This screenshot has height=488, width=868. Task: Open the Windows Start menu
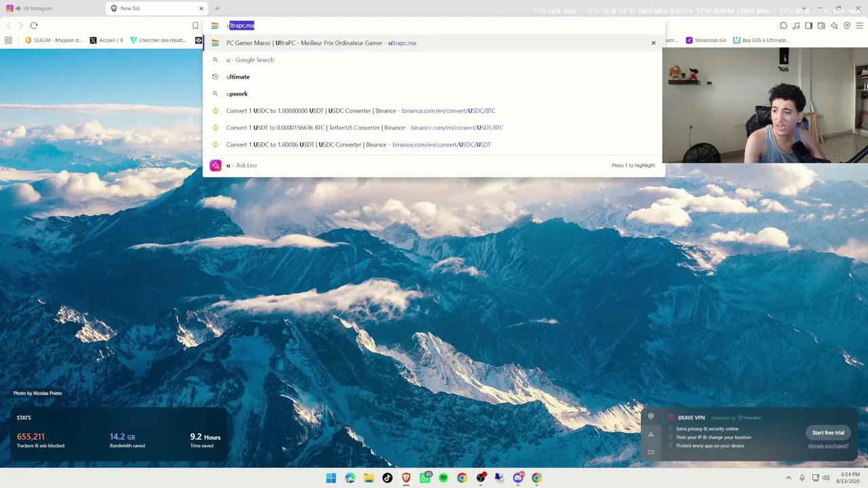point(331,478)
